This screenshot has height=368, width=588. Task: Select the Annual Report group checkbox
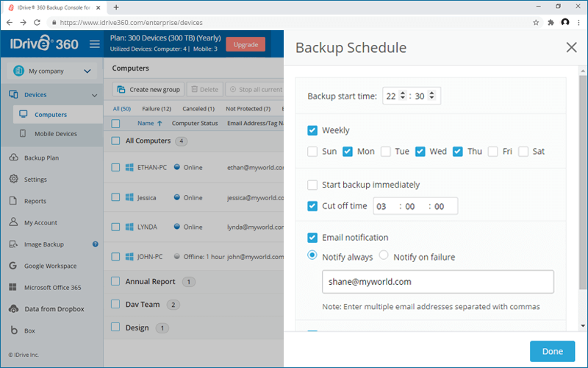(x=115, y=281)
